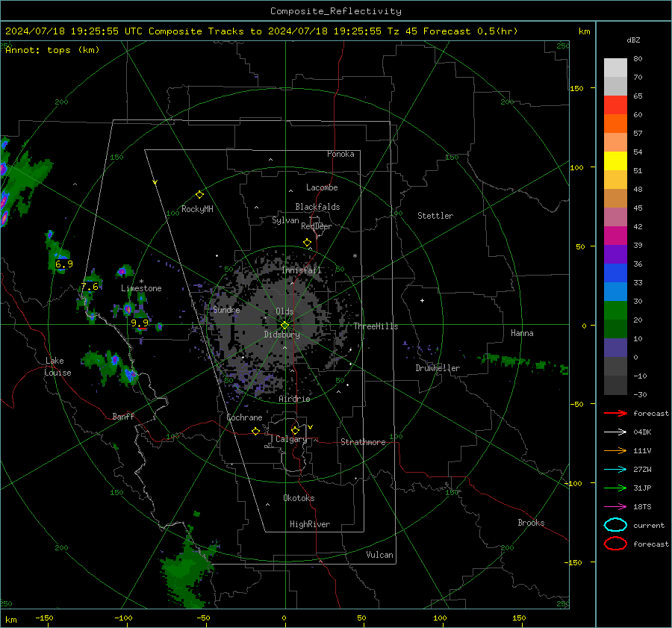Click the Calgary city label
The height and width of the screenshot is (628, 672).
[291, 439]
